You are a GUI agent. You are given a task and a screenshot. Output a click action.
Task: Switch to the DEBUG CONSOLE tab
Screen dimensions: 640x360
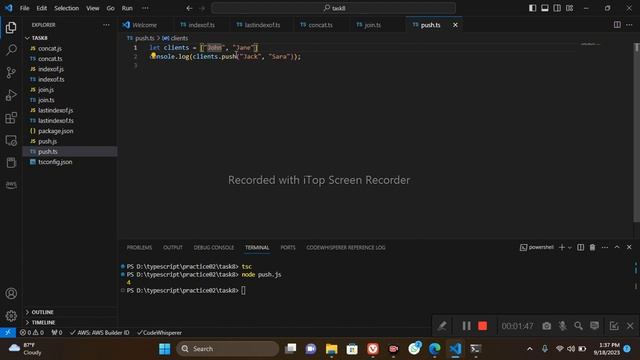point(213,248)
